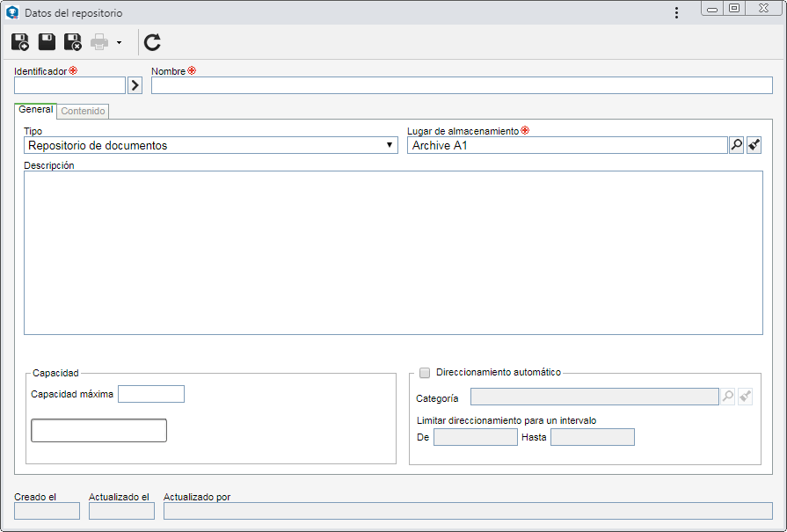
Task: Click the Archive A1 storage field
Action: coord(567,145)
